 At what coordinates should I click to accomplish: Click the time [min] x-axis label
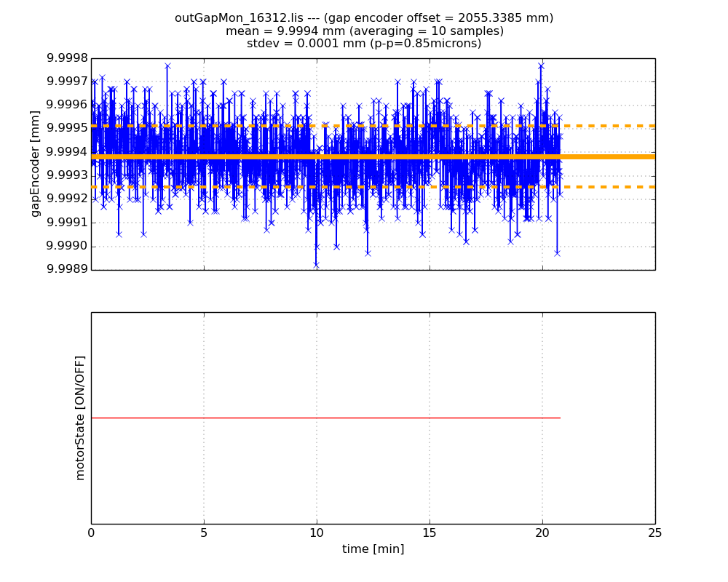click(373, 549)
